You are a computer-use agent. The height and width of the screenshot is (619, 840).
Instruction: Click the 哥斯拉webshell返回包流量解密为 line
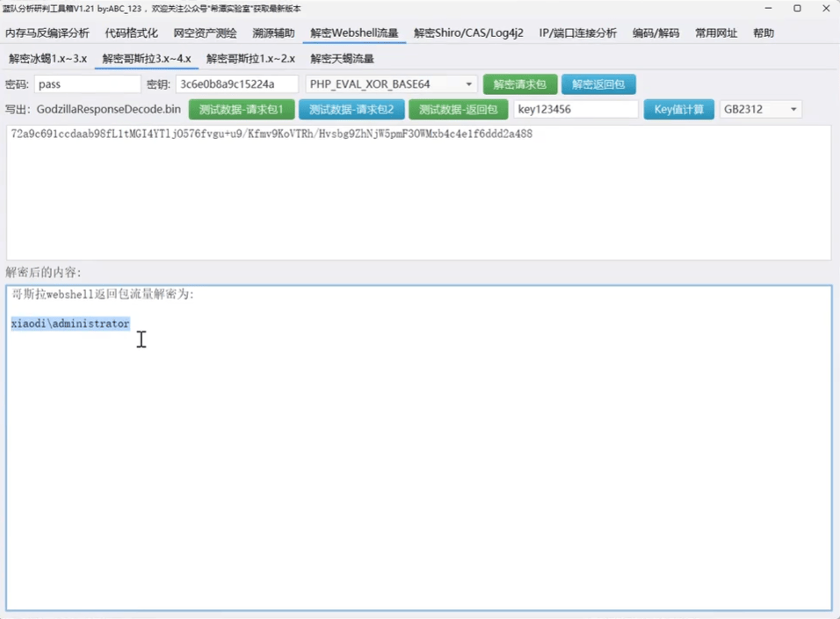coord(103,295)
